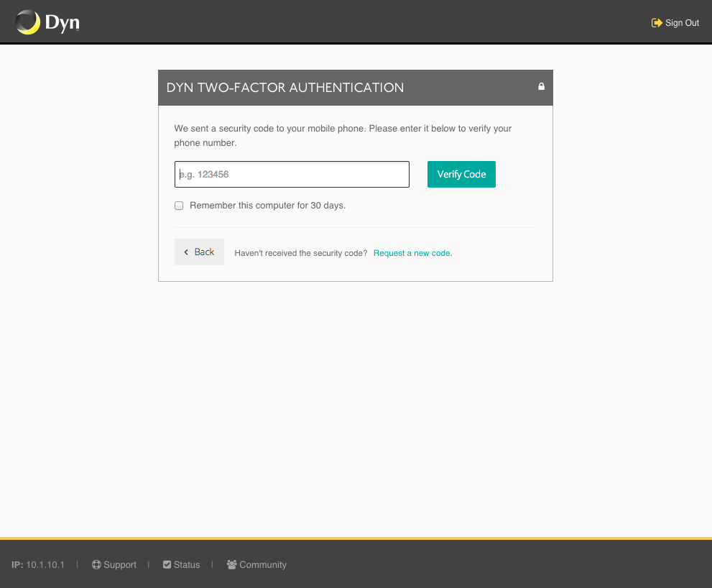Click the Verify Code button
Screen dimensions: 712x588
click(x=461, y=174)
